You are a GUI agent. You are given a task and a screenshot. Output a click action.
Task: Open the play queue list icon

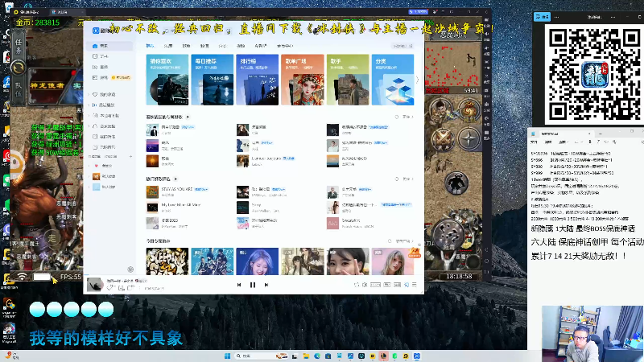point(415,285)
